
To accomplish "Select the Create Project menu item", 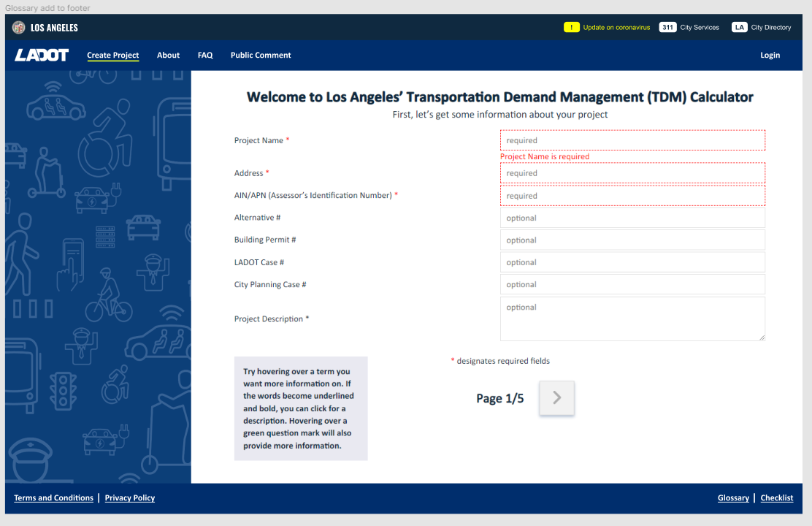I will [113, 55].
